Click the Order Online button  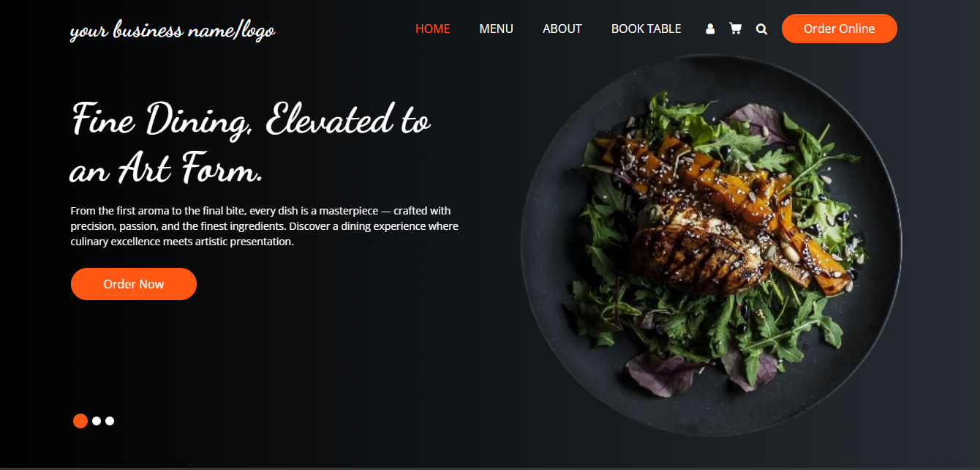tap(840, 29)
